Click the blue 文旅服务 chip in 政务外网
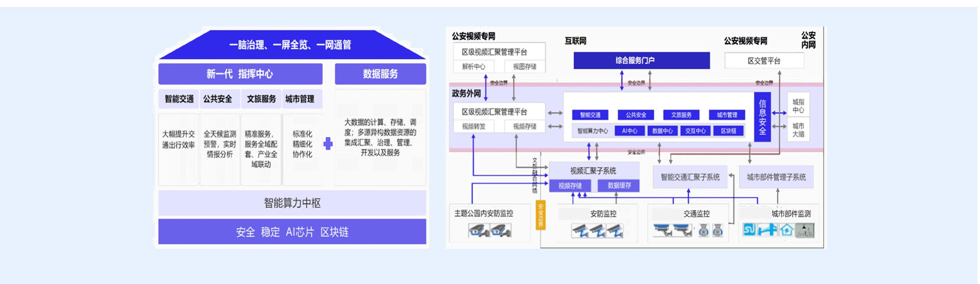Image resolution: width=980 pixels, height=284 pixels. 681,115
